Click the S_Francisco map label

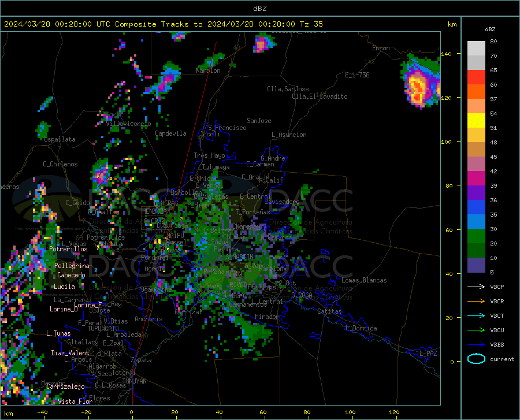[x=227, y=128]
